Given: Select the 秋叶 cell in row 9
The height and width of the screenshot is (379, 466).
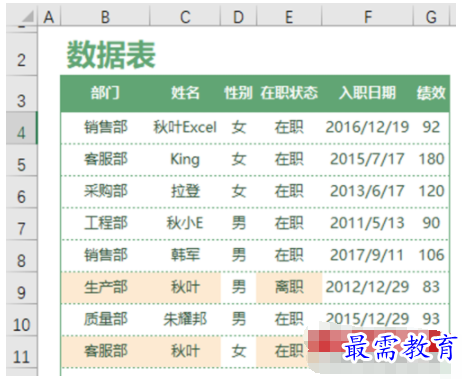Looking at the screenshot, I should pos(185,288).
